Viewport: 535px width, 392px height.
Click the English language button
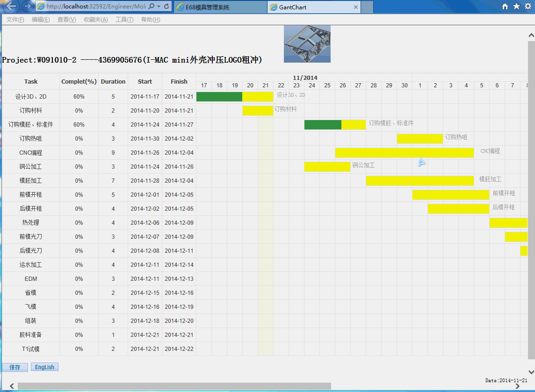point(45,367)
